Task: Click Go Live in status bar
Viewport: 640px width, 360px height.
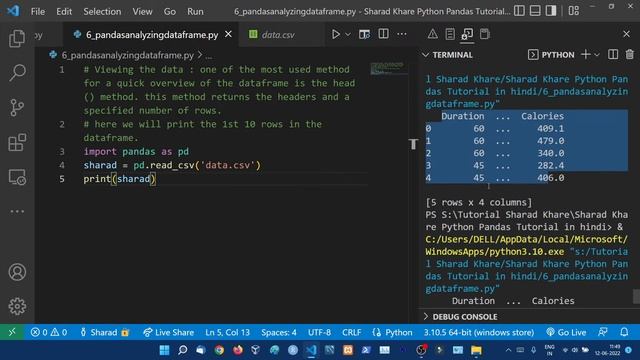Action: point(566,332)
